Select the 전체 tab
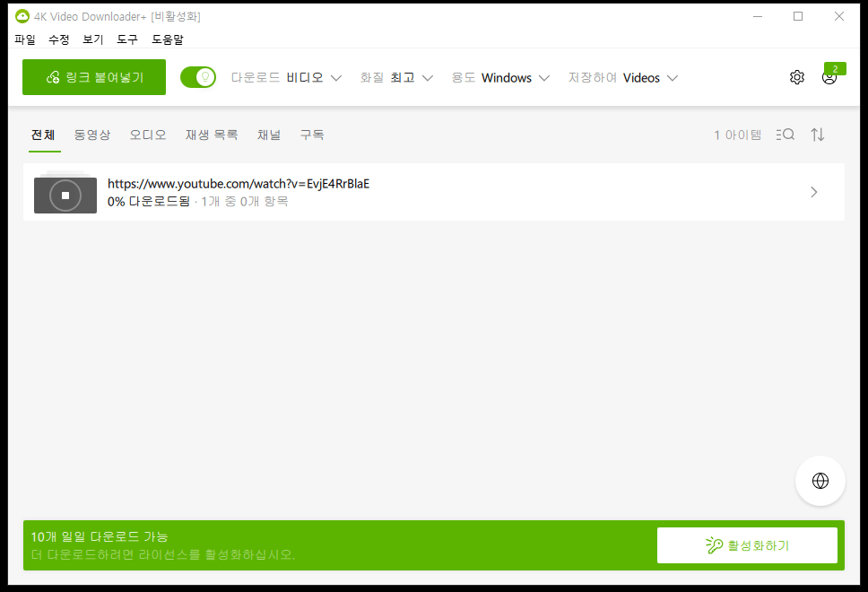 tap(43, 135)
